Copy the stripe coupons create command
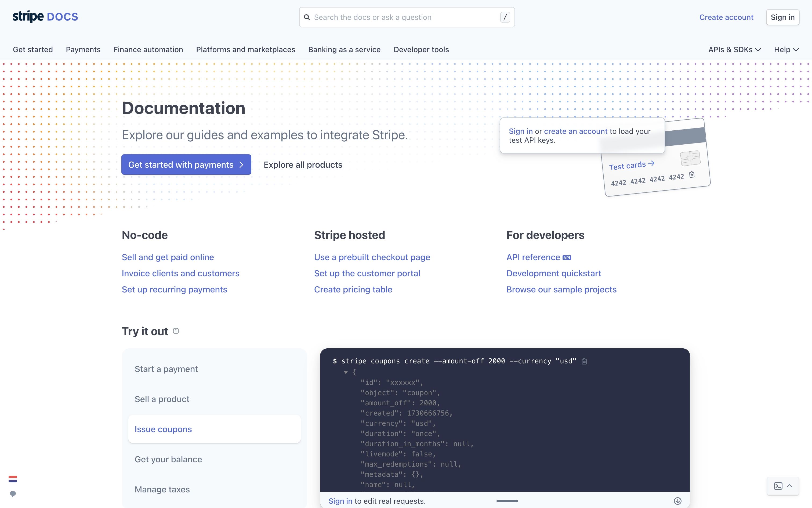This screenshot has width=812, height=508. (584, 361)
